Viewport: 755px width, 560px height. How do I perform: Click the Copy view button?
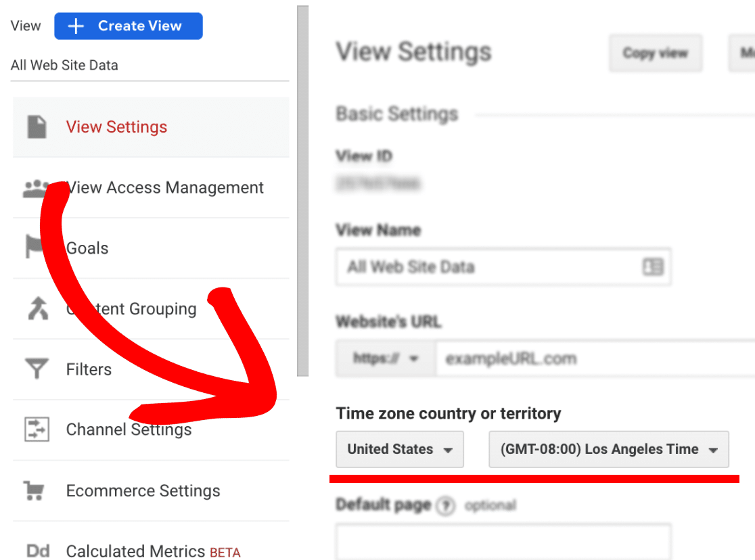pos(656,53)
